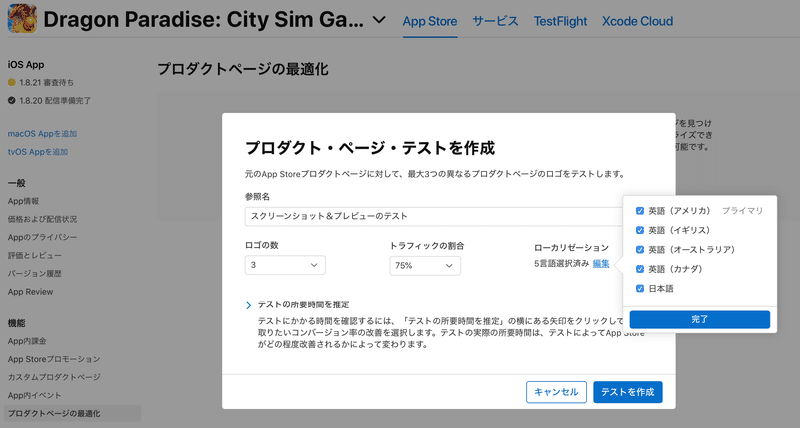Screen dimensions: 800x428
Task: Open the トラフィックの割合 75% dropdown
Action: click(x=425, y=266)
